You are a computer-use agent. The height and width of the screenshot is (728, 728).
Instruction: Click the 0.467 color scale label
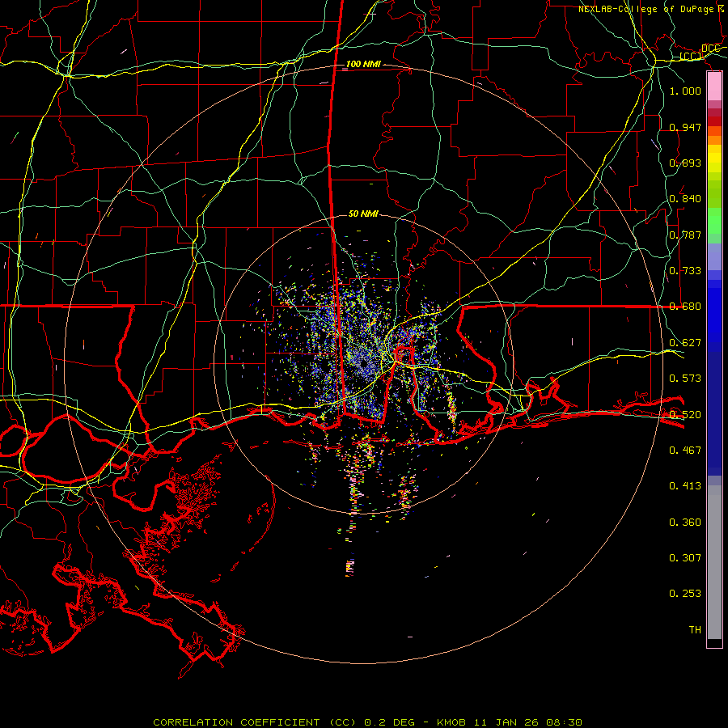point(685,451)
